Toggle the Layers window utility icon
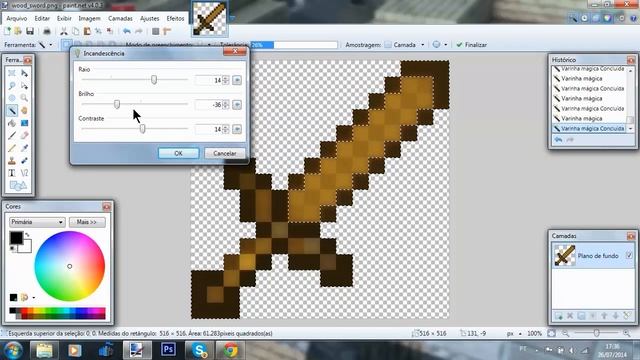 (596, 18)
